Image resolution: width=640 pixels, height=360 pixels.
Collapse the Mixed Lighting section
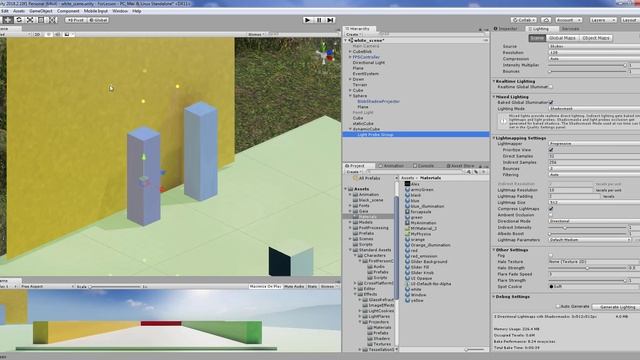(x=494, y=97)
